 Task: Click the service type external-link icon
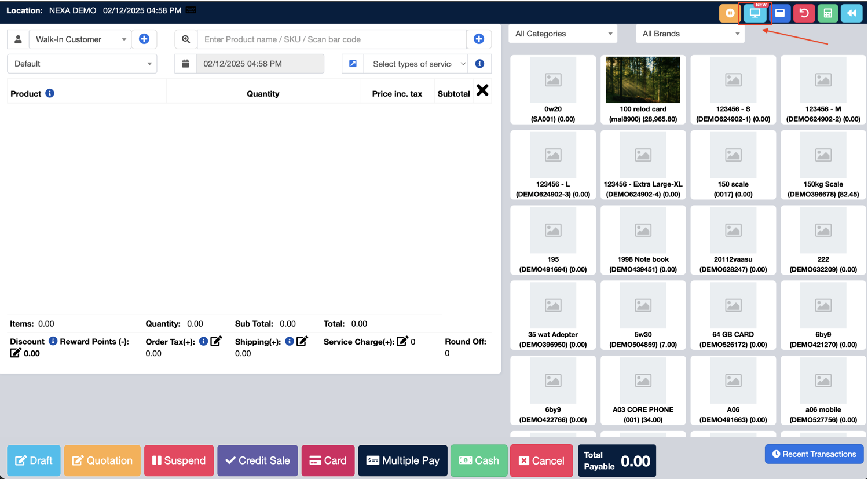coord(353,64)
